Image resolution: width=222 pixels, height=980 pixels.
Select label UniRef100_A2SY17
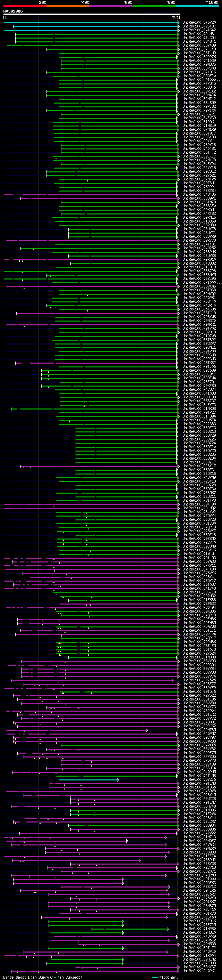[x=199, y=466]
